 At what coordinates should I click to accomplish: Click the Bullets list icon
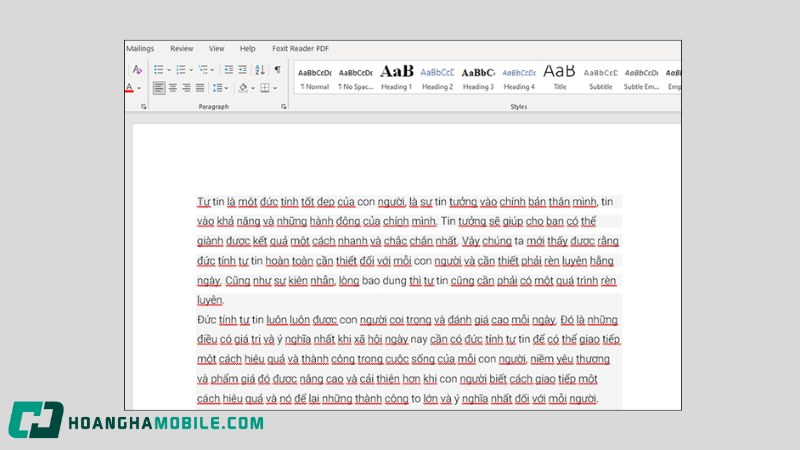[159, 70]
